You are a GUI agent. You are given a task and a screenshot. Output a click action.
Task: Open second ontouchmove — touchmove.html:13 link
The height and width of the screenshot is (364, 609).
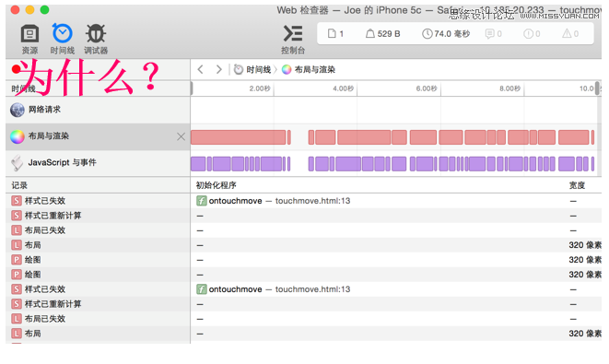pyautogui.click(x=279, y=289)
